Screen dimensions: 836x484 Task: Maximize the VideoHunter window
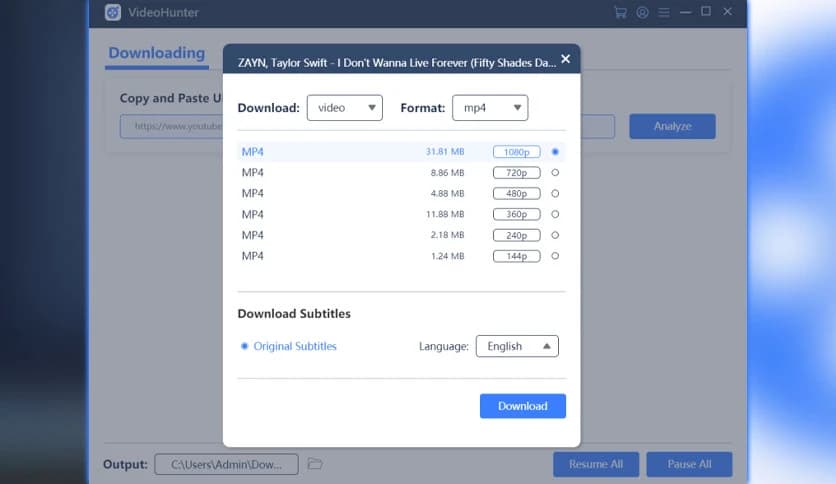(706, 11)
